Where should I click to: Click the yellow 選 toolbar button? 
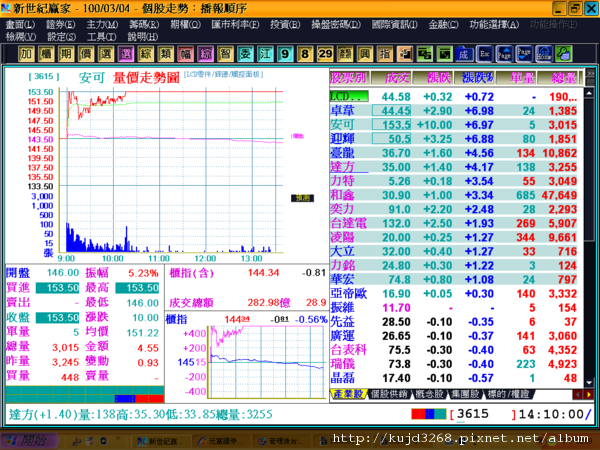pyautogui.click(x=106, y=54)
